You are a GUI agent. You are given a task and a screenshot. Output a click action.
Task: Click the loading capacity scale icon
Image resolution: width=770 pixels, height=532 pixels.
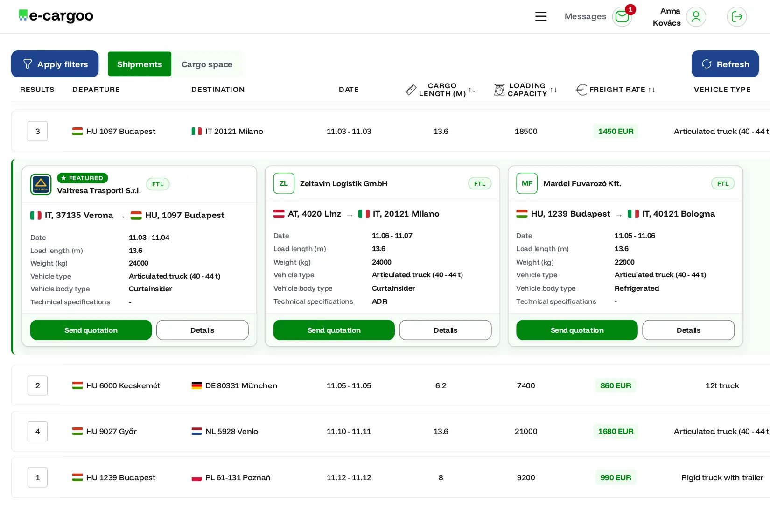pyautogui.click(x=499, y=90)
